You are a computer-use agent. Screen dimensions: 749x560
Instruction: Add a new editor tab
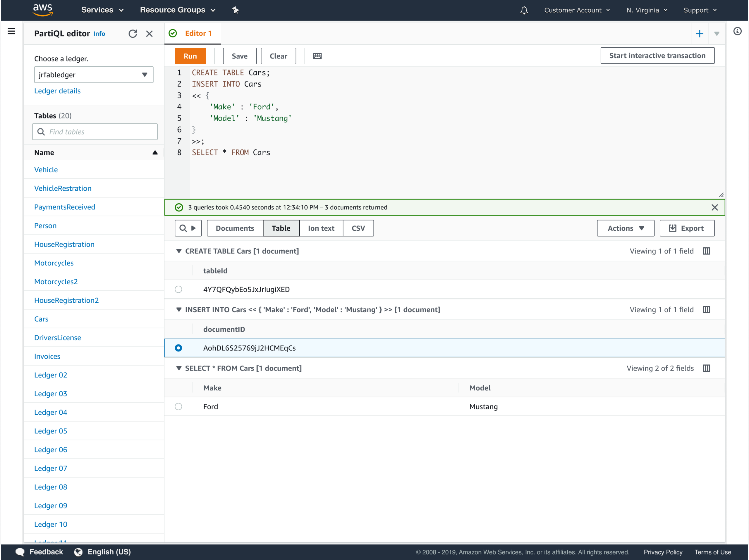699,34
